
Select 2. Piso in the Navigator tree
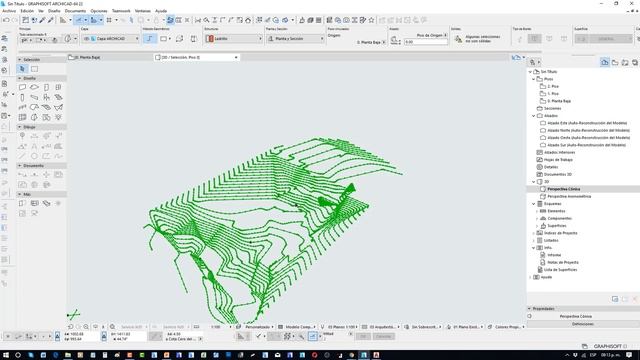(x=553, y=86)
